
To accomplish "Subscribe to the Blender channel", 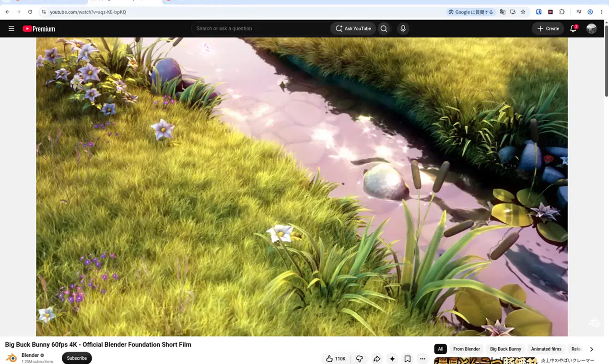I will pyautogui.click(x=77, y=358).
